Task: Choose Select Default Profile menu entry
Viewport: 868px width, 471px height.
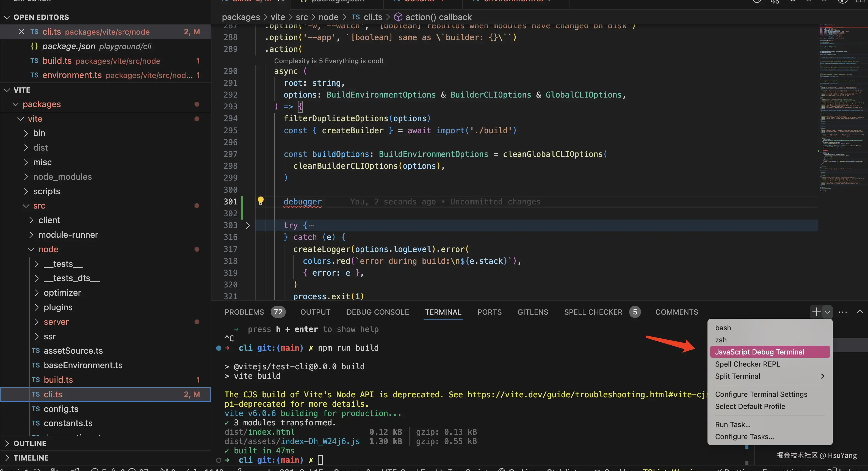Action: tap(750, 406)
